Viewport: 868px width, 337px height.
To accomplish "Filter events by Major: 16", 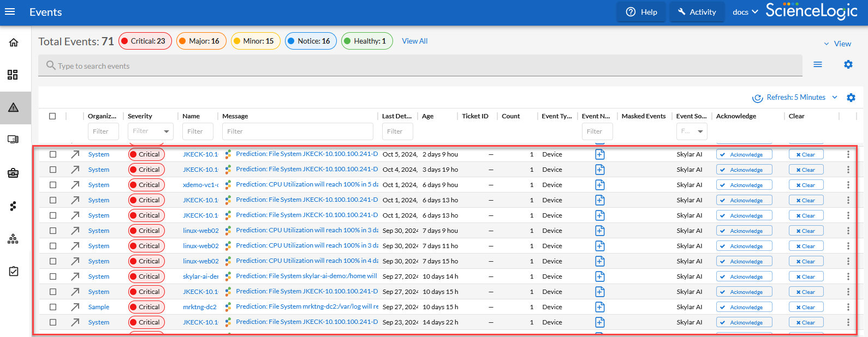I will pos(201,41).
